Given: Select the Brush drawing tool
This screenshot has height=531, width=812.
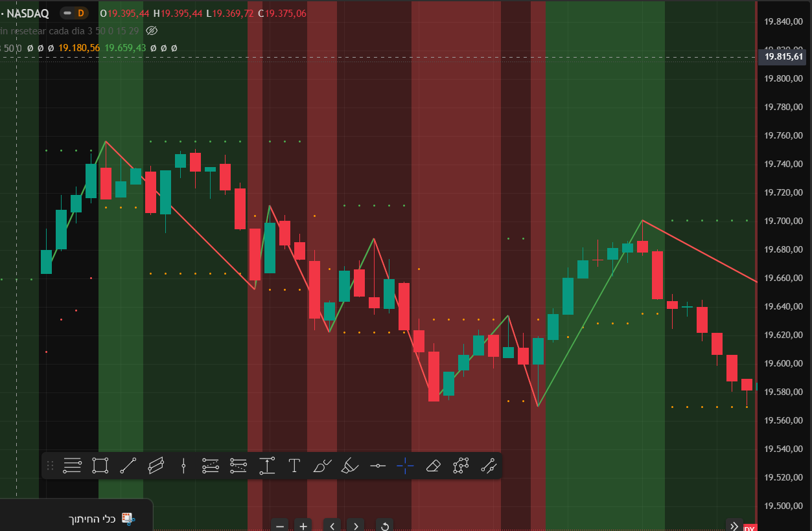Looking at the screenshot, I should (x=322, y=466).
